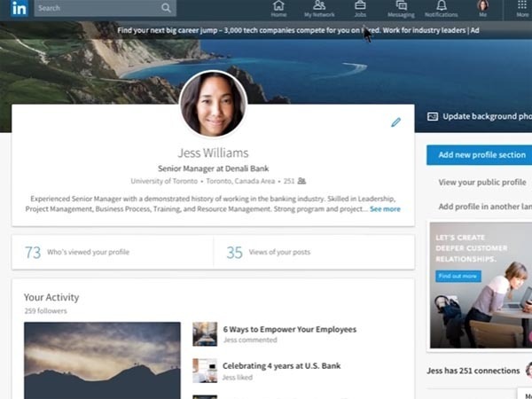Click Jess Williams profile photo

click(x=213, y=104)
